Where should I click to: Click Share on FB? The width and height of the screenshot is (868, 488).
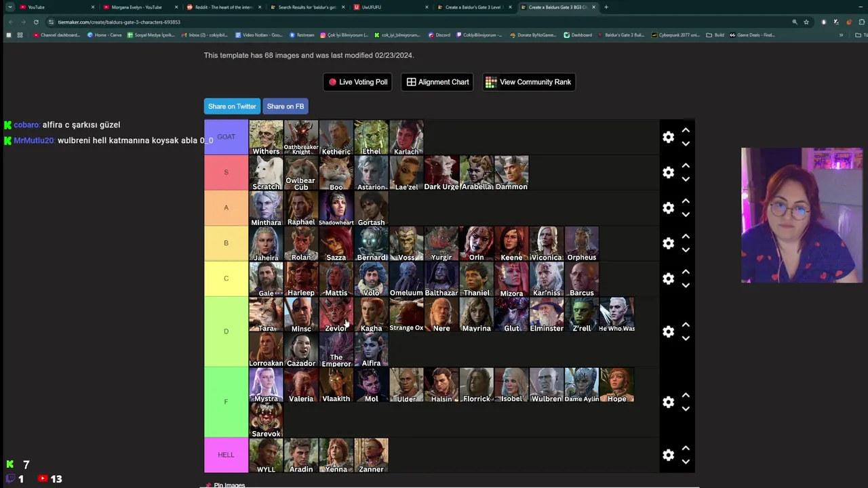[x=285, y=106]
